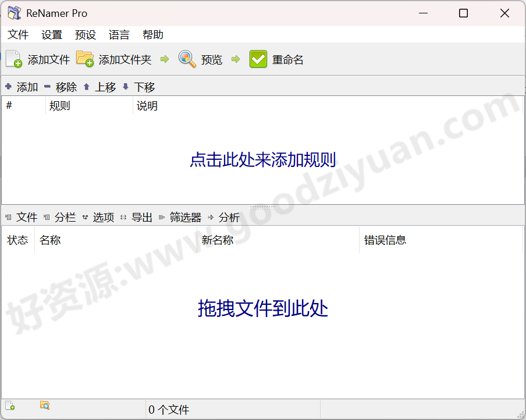Click the 名称 column header
526x420 pixels.
tap(50, 240)
